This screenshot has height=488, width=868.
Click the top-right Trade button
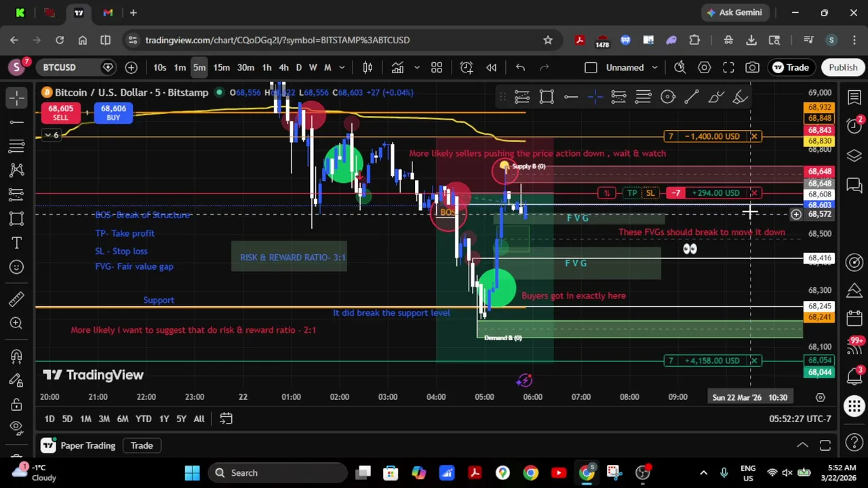(x=791, y=67)
